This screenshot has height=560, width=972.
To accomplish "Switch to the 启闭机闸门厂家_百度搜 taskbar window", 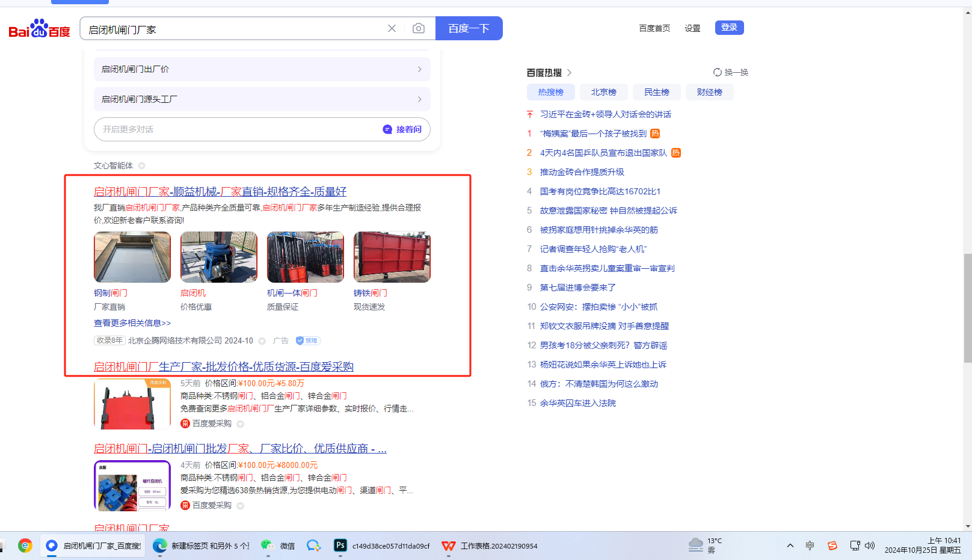I will click(x=93, y=546).
